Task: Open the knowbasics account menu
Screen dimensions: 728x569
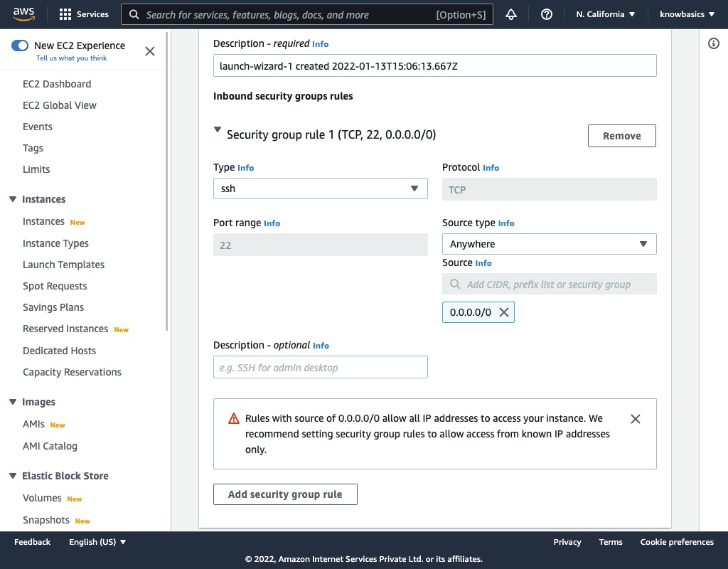Action: click(x=687, y=14)
